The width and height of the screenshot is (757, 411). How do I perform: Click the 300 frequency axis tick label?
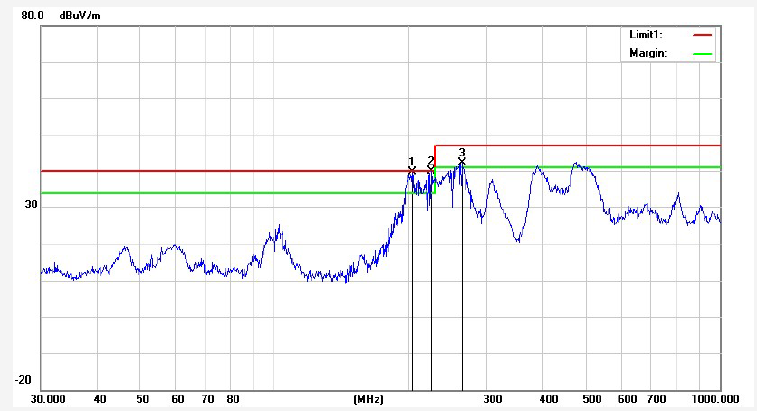[x=492, y=399]
